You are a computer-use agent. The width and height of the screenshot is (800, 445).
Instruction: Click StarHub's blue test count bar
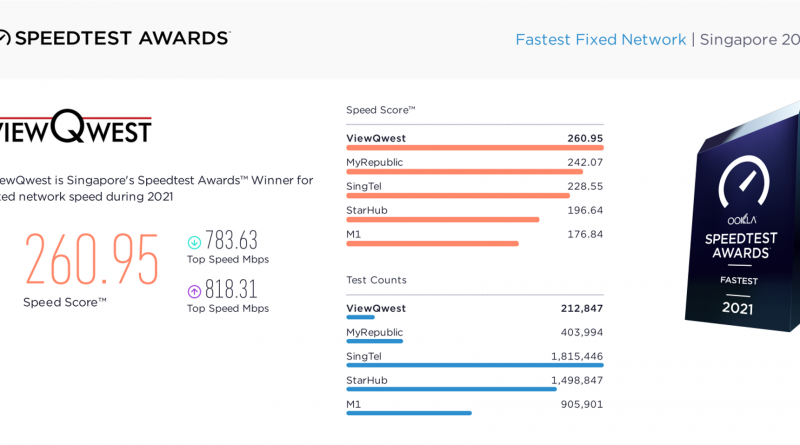pos(452,389)
